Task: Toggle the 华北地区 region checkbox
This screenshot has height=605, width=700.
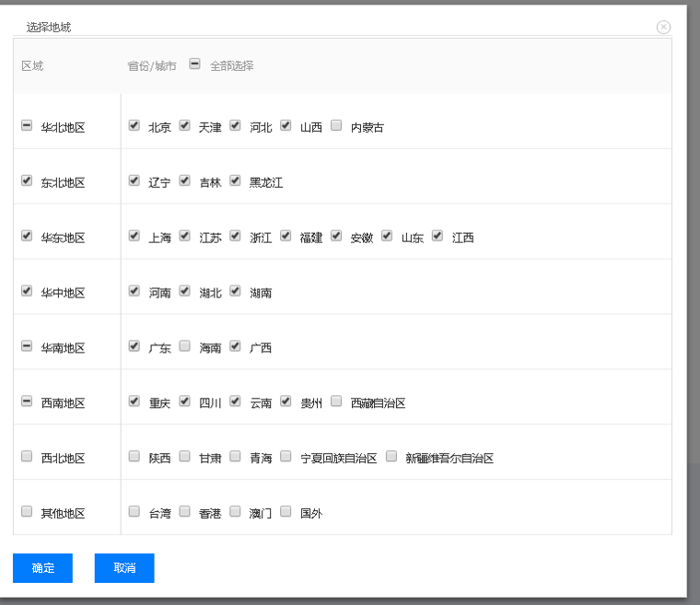Action: pyautogui.click(x=27, y=126)
